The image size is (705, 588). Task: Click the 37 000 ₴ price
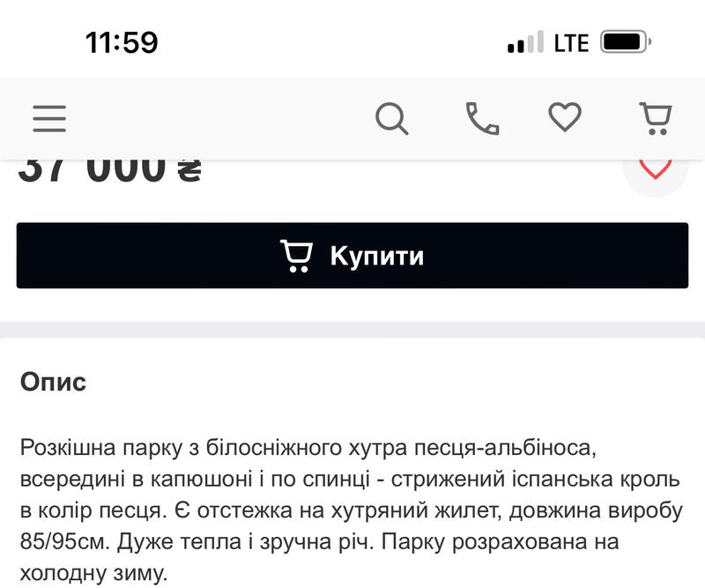coord(109,171)
